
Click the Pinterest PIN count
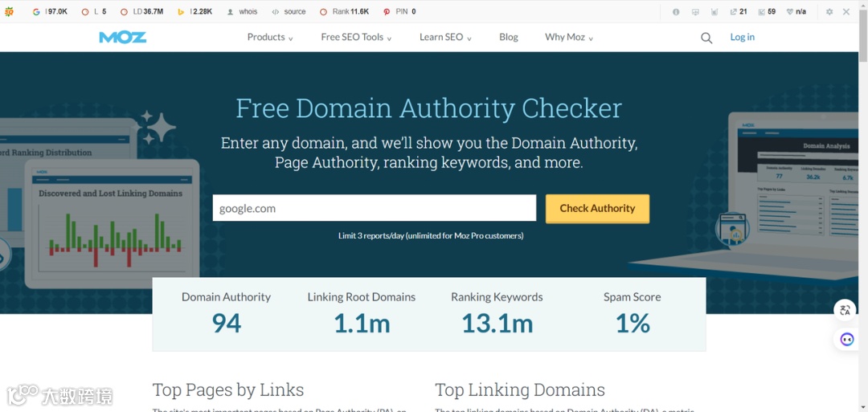point(399,11)
